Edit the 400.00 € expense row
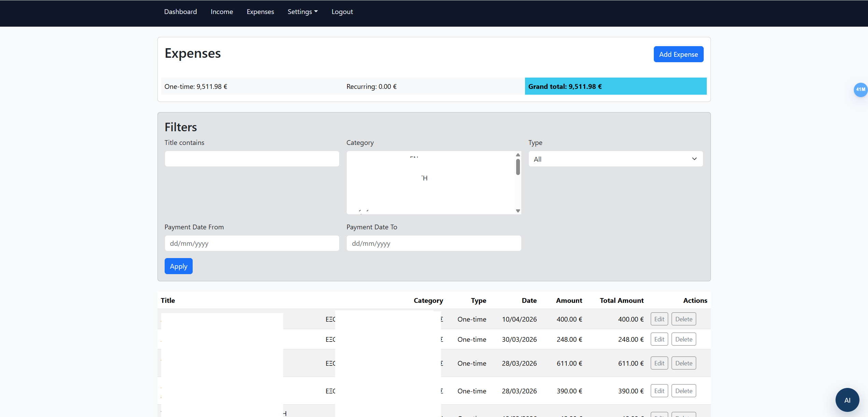Screen dimensions: 868x417 [659, 319]
